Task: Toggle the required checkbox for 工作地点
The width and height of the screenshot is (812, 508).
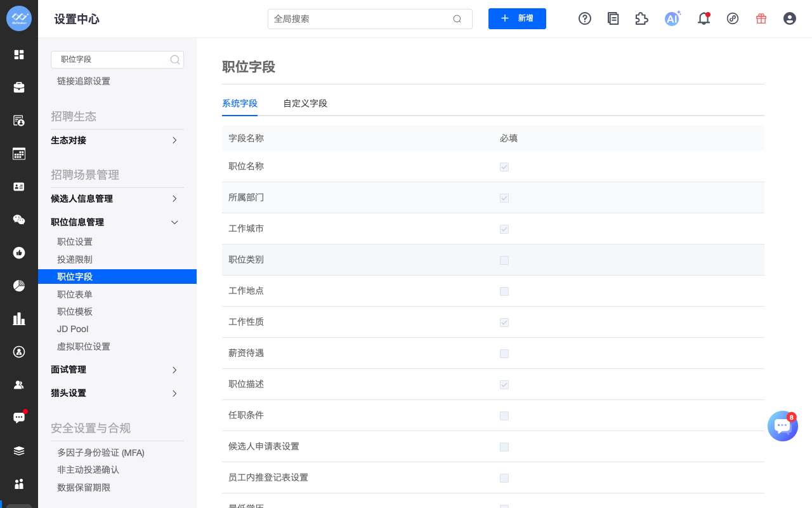Action: [x=504, y=291]
